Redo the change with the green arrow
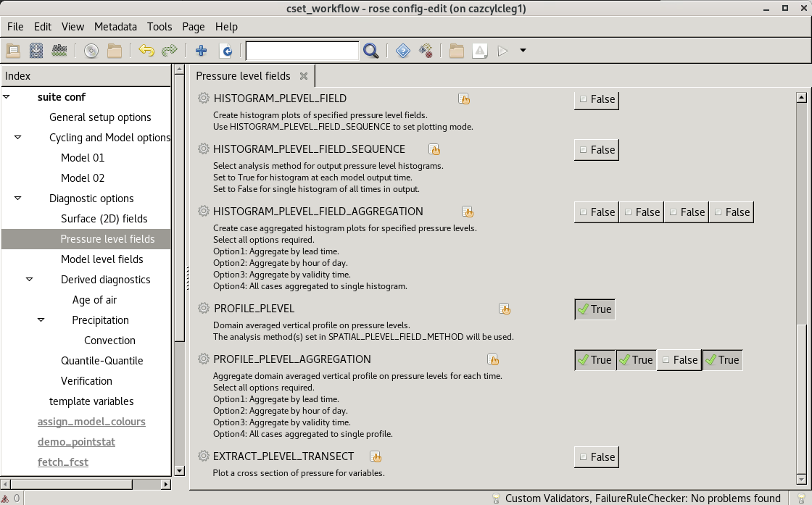This screenshot has height=505, width=812. 170,51
